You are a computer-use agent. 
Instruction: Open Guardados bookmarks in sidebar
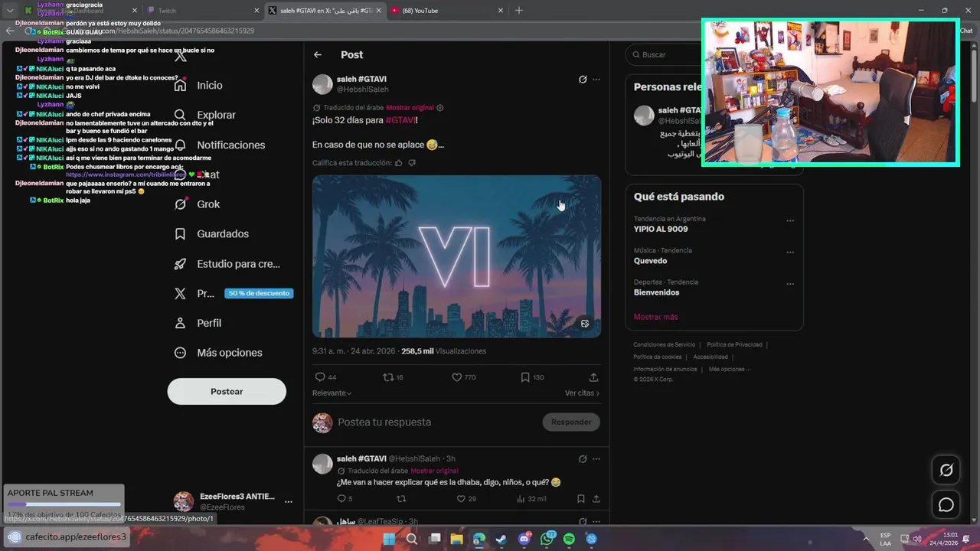click(211, 234)
